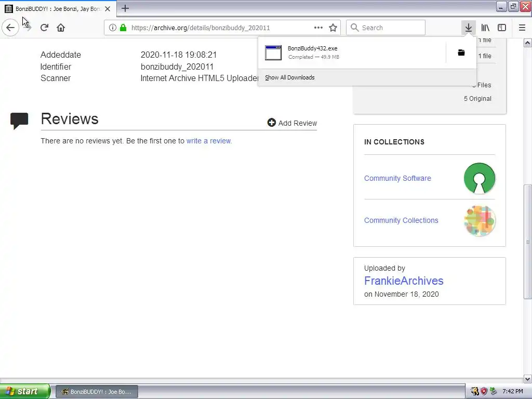Toggle the sidebar view
This screenshot has width=532, height=399.
(x=502, y=28)
